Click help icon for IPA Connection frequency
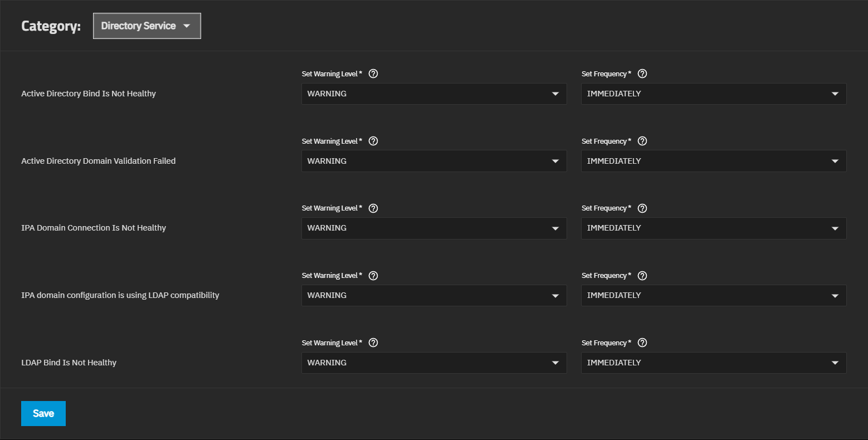The width and height of the screenshot is (868, 440). coord(642,208)
